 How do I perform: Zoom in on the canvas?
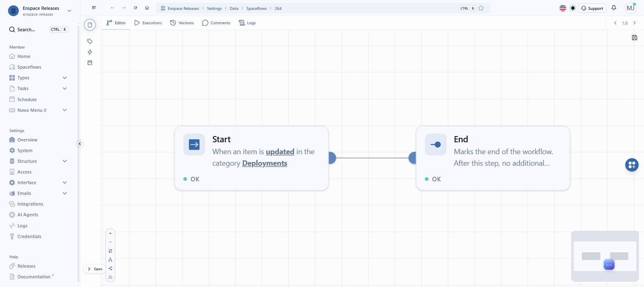point(110,234)
